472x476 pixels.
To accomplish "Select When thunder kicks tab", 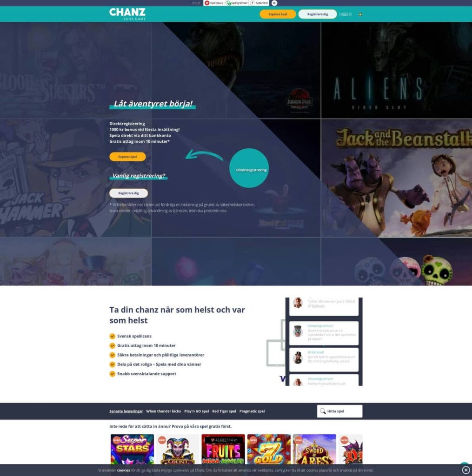I will tap(163, 411).
